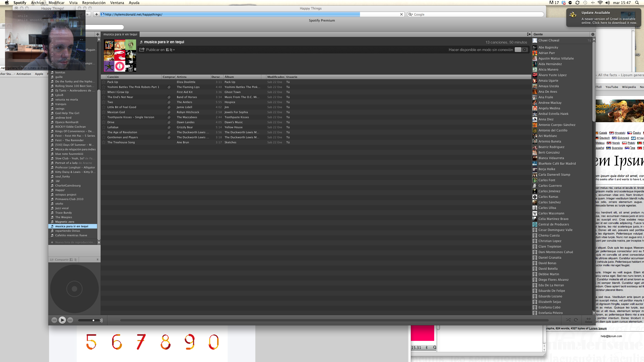Open the Primavera Club 2010 playlist
The image size is (644, 362).
69,199
